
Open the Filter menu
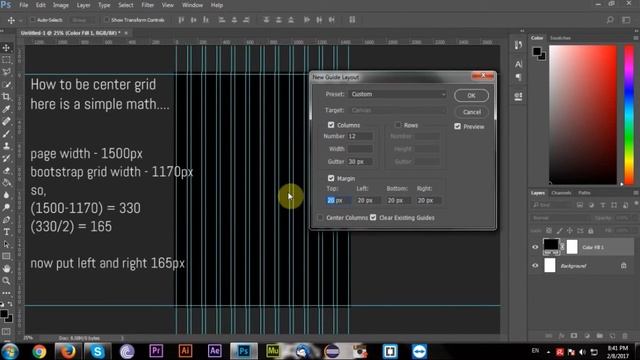[x=147, y=5]
